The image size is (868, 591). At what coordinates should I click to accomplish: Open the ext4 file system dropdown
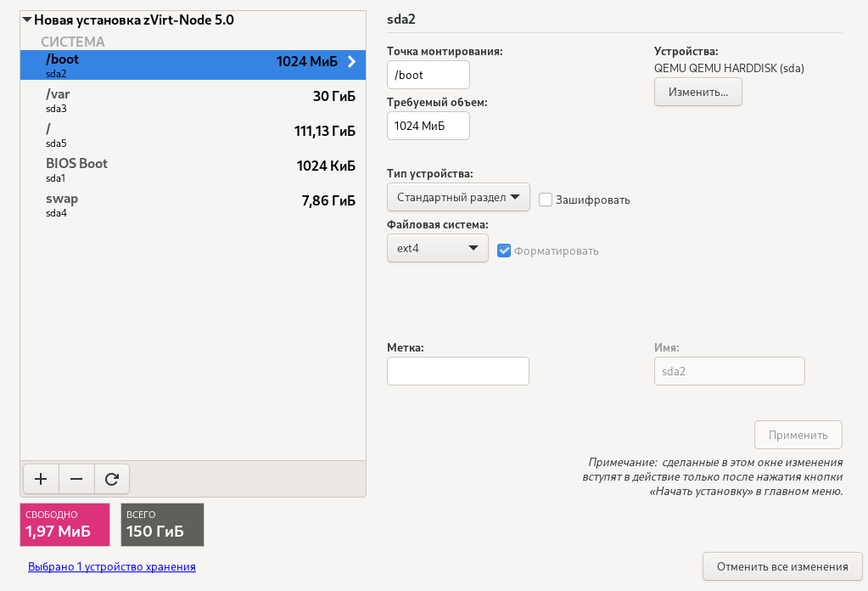point(437,248)
